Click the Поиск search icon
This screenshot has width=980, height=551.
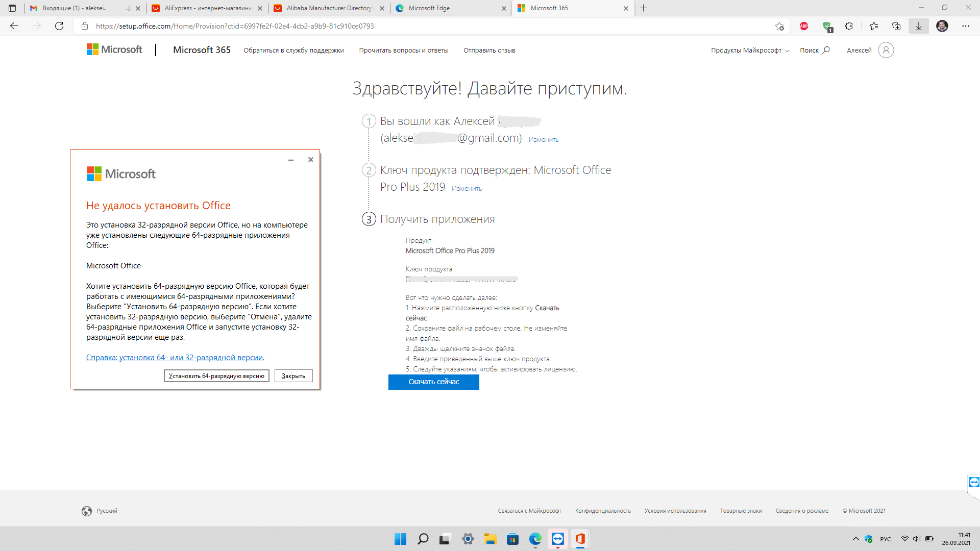[x=815, y=50]
